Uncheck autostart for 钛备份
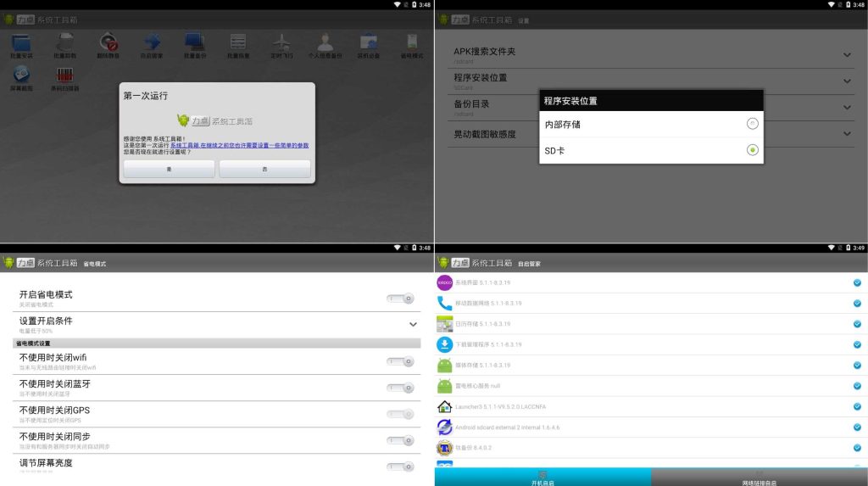 857,448
